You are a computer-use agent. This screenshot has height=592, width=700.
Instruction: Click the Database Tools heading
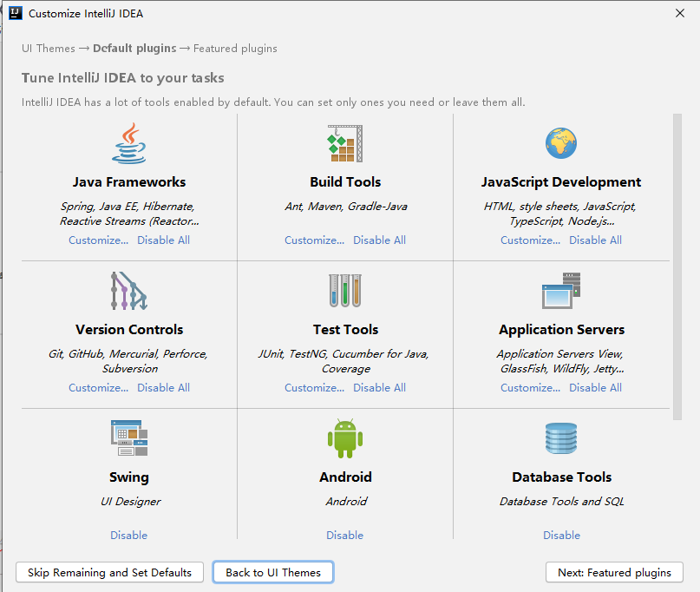coord(561,477)
